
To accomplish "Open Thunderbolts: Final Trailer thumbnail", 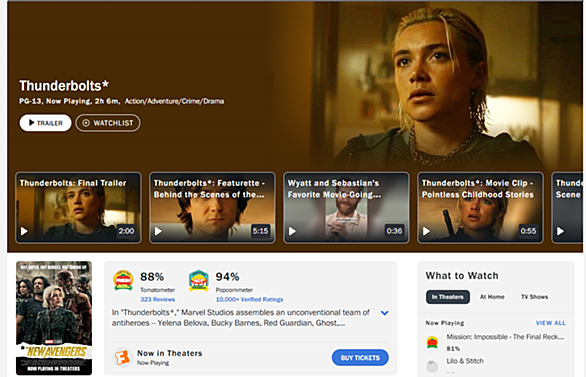I will pos(78,208).
